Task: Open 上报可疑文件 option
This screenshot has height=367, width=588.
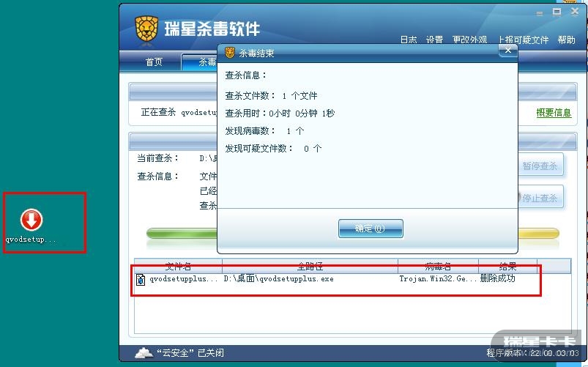Action: pyautogui.click(x=523, y=40)
